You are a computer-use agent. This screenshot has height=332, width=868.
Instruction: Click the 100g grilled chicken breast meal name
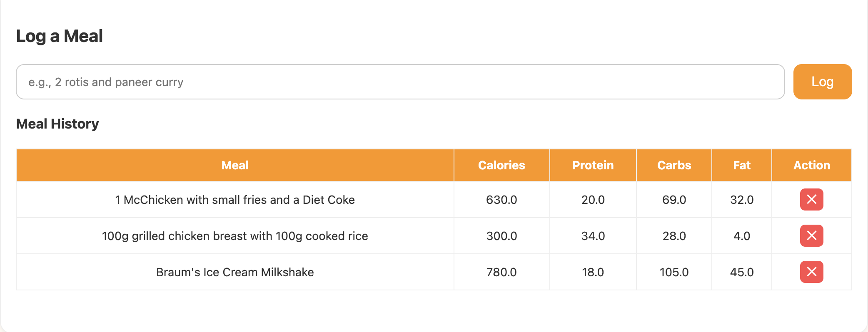[x=235, y=236]
